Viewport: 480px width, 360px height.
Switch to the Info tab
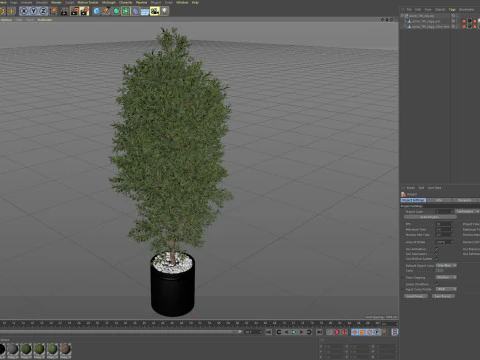click(439, 200)
